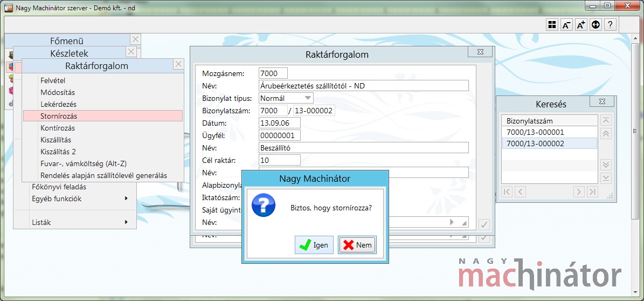Choose Rendelés alapján szállítólevél generálás
Viewport: 644px width, 301px height.
103,176
